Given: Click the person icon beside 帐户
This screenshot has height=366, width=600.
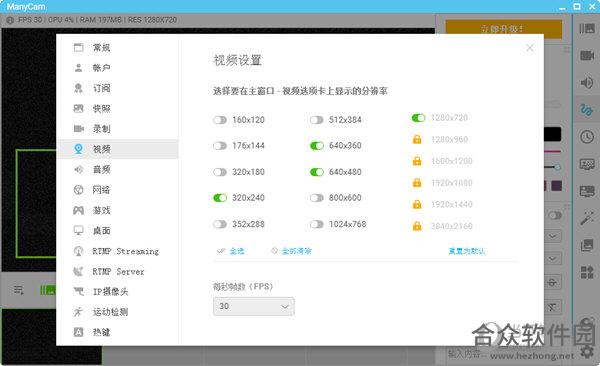Looking at the screenshot, I should tap(78, 68).
